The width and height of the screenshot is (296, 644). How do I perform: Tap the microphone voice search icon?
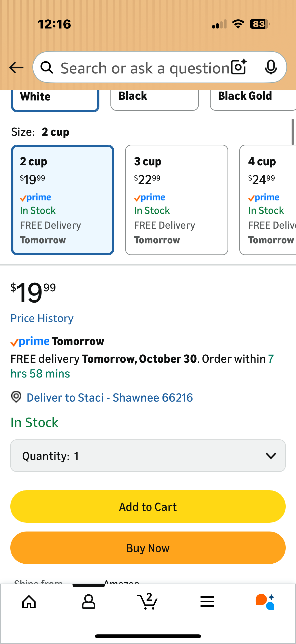(x=270, y=67)
